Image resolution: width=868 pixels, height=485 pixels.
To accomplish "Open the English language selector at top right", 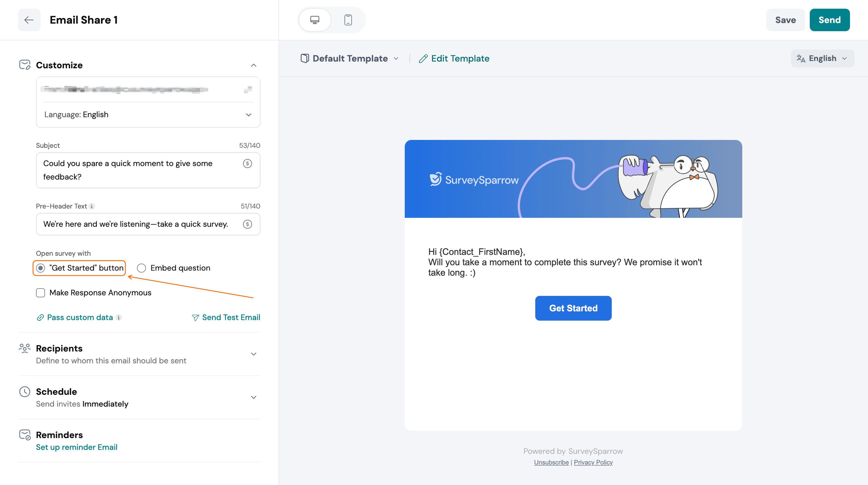I will 822,58.
